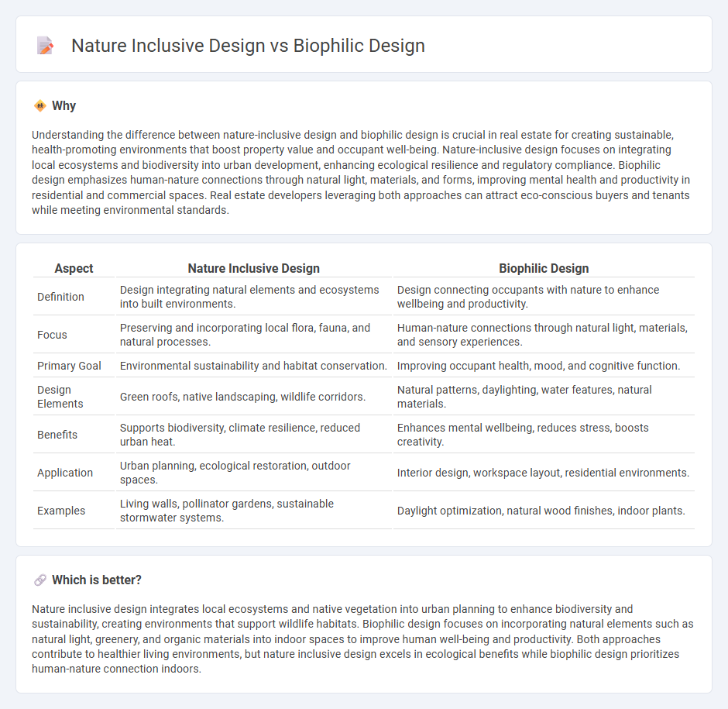Select the Nature Inclusive Design column header
Screen dimensions: 728x709
pos(253,268)
